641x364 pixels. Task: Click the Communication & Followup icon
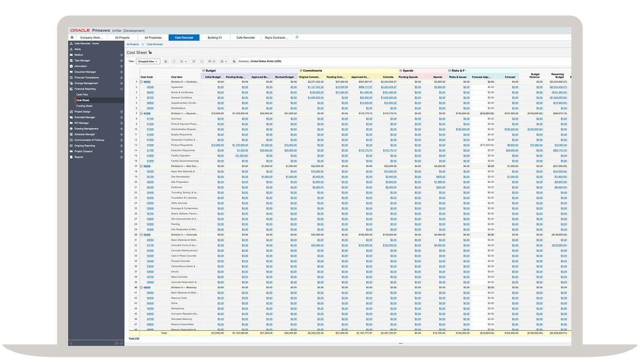[x=72, y=140]
